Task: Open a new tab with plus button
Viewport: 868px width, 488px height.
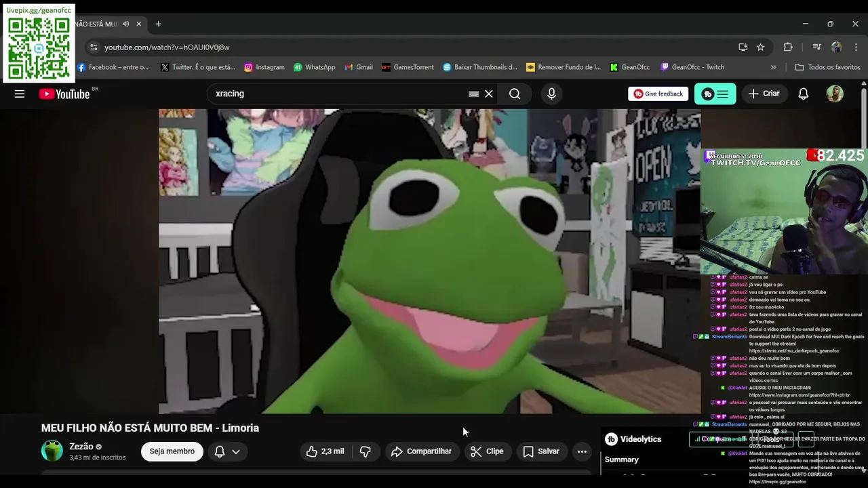Action: tap(158, 24)
